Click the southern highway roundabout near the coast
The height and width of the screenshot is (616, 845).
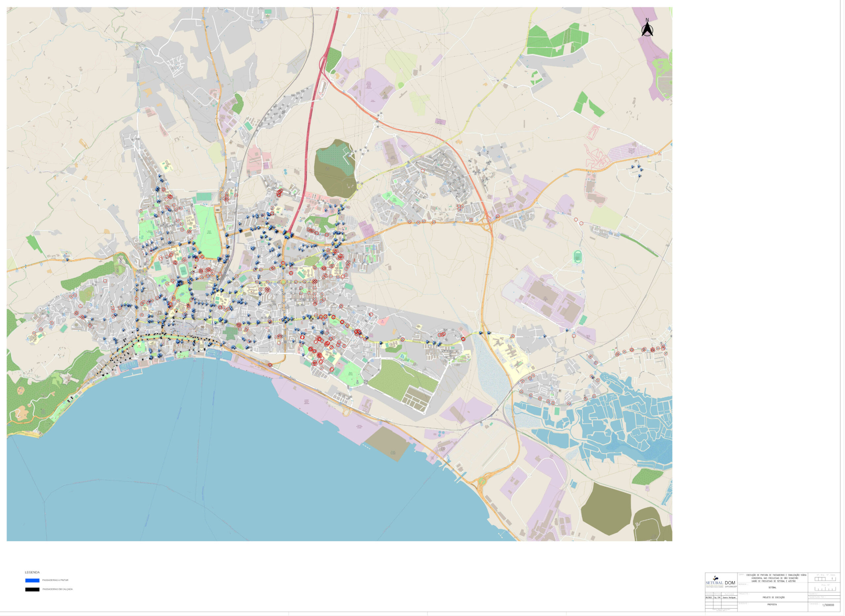(482, 481)
